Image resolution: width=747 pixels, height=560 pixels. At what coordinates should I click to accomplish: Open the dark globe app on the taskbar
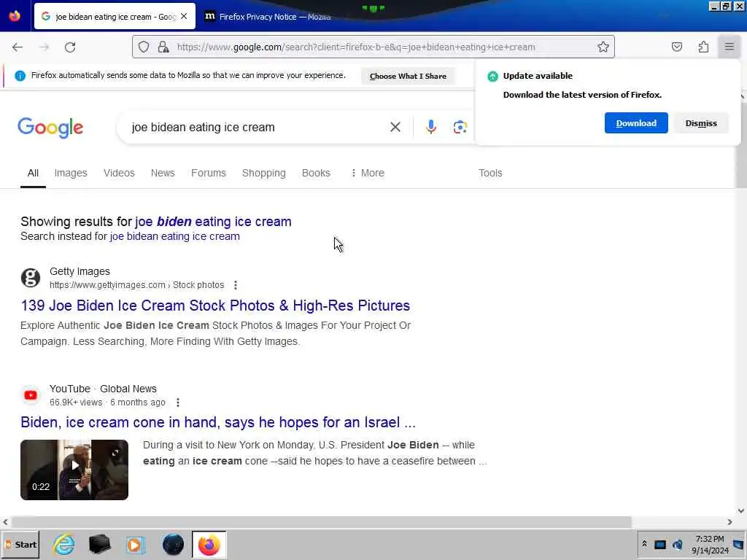click(x=173, y=544)
